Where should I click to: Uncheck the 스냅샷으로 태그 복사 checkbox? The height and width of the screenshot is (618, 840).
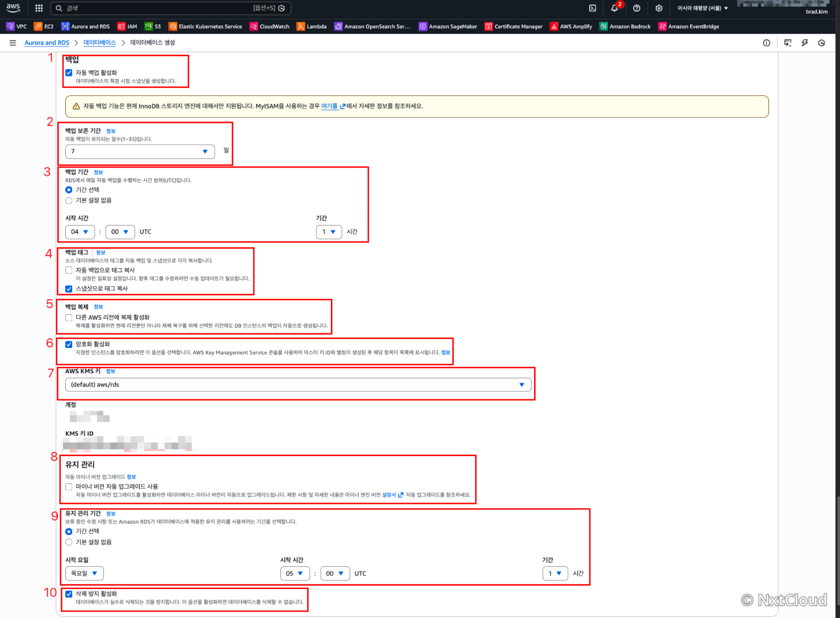[x=69, y=289]
